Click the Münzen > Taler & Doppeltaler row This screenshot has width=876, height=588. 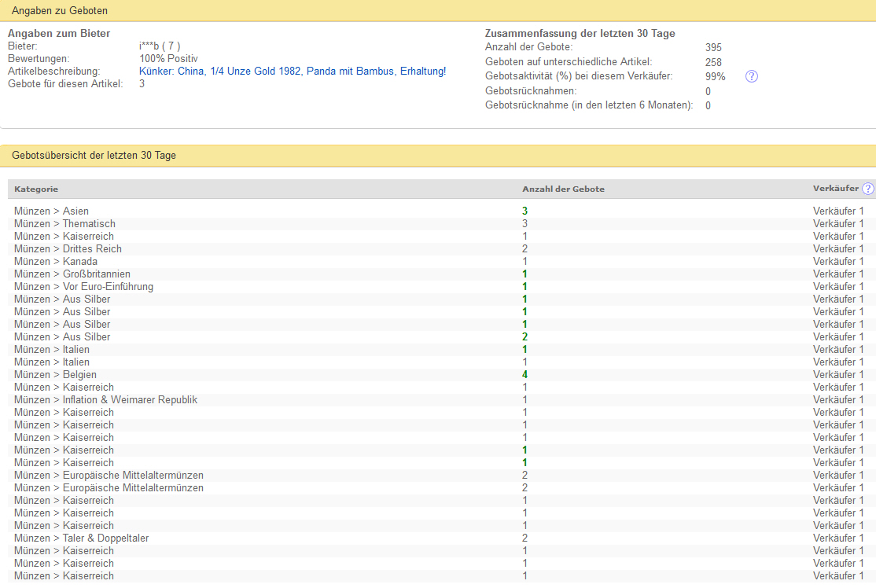pos(81,538)
